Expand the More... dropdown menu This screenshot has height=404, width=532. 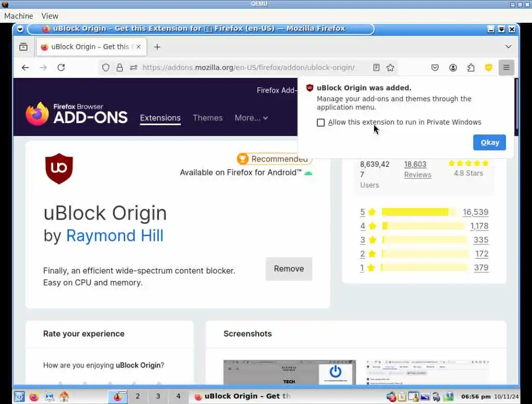tap(251, 118)
